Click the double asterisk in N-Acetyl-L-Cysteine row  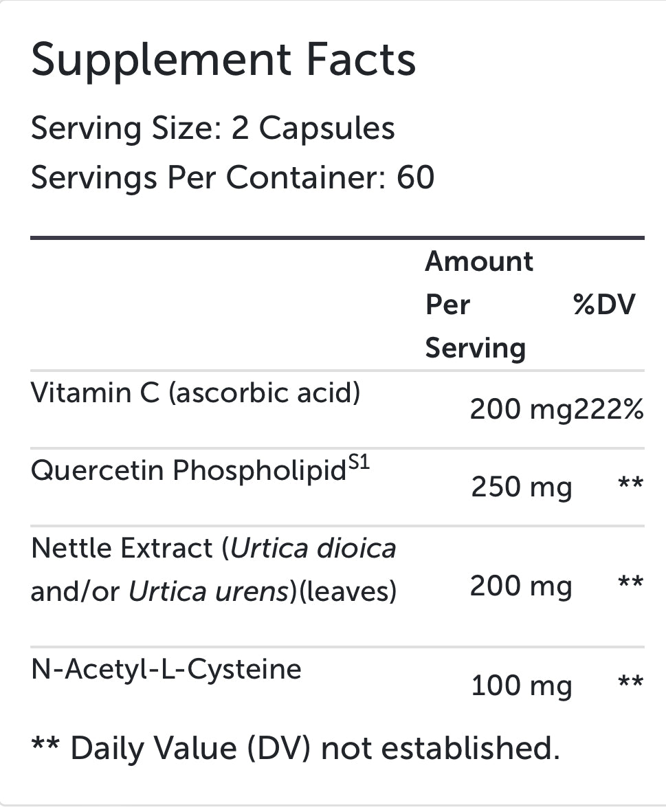pos(630,683)
